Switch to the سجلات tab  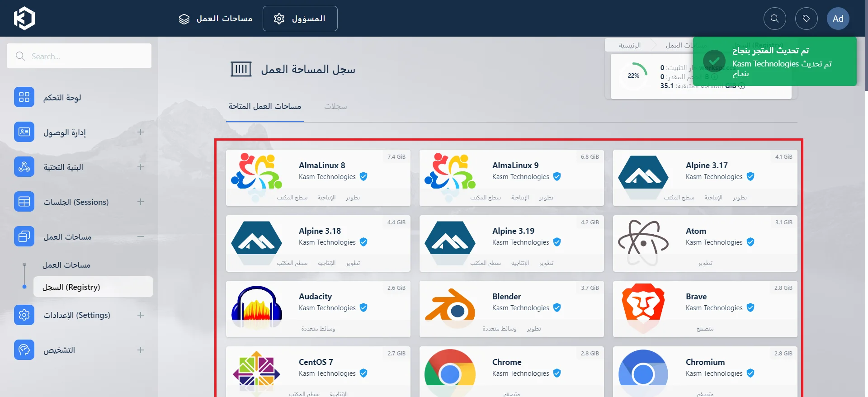335,106
